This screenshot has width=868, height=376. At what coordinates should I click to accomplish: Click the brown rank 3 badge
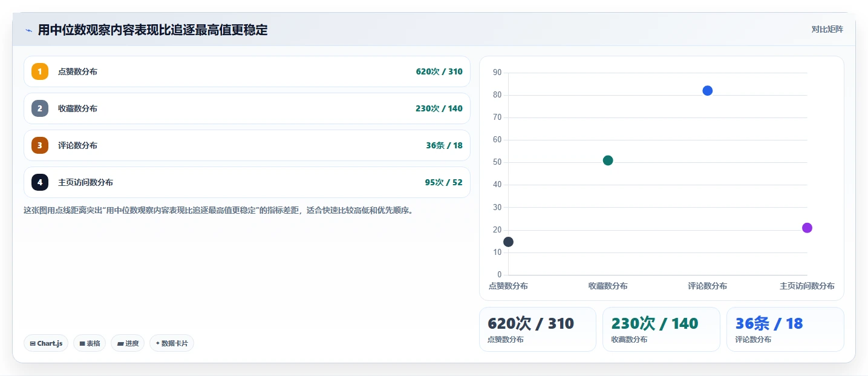(x=40, y=145)
